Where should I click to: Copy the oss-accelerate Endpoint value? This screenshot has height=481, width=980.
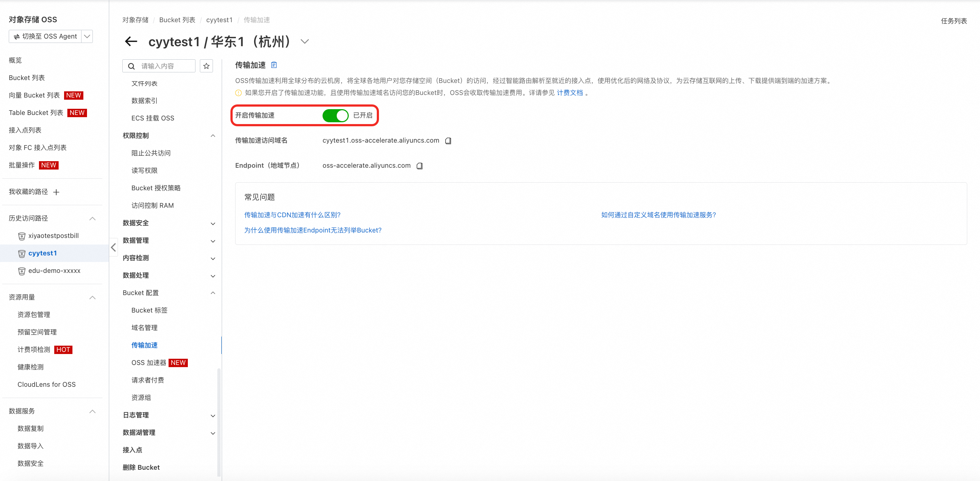pos(419,166)
